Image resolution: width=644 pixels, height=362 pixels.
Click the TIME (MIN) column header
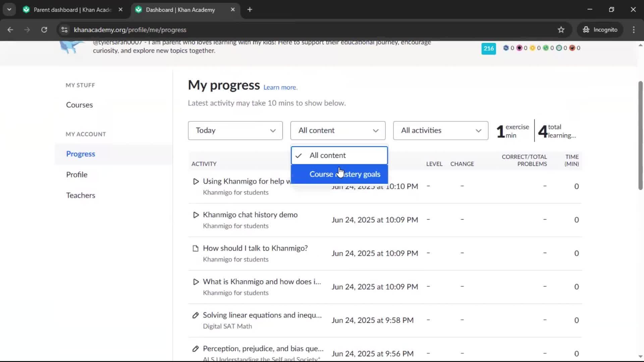[572, 160]
